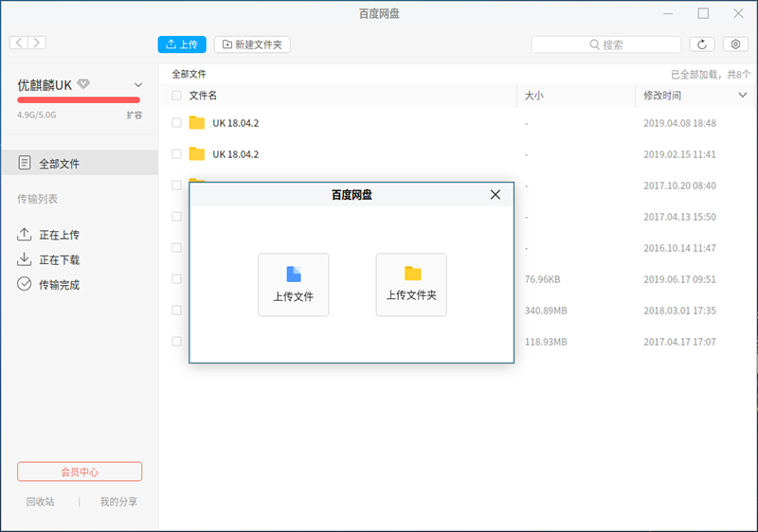Click the 搜索 search input field
This screenshot has height=532, width=758.
606,44
